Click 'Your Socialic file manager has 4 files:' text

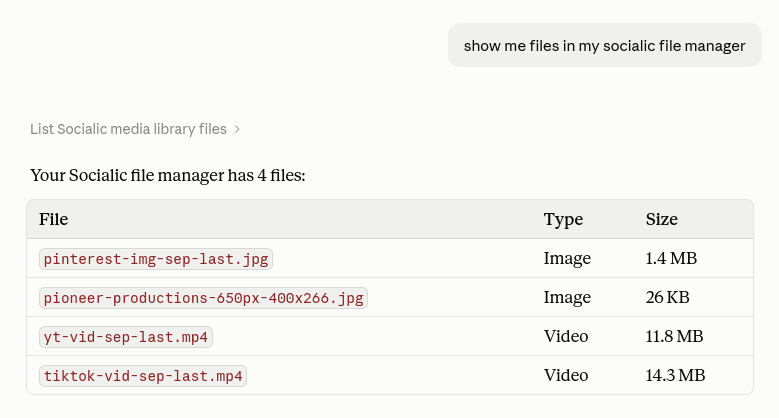[x=168, y=175]
